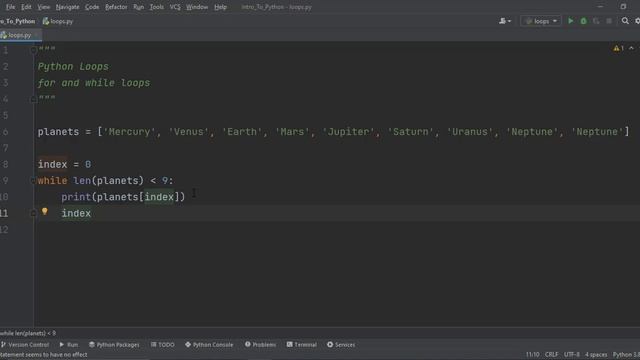Open the Navigate menu
The image size is (640, 360).
click(x=67, y=7)
